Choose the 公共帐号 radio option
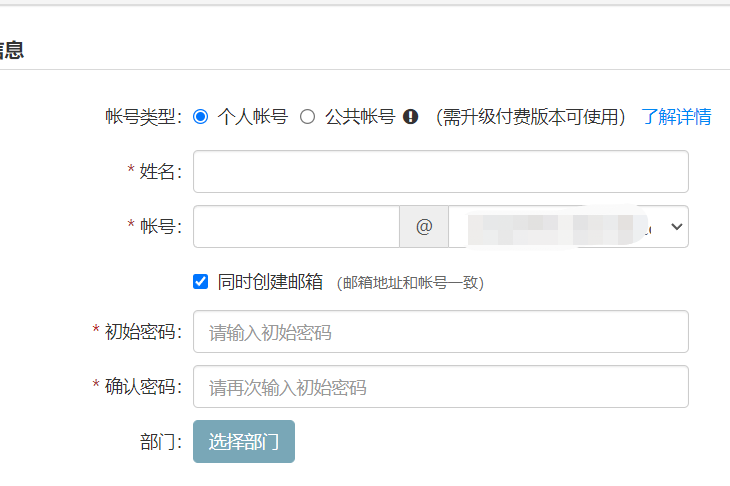This screenshot has width=730, height=486. 307,117
